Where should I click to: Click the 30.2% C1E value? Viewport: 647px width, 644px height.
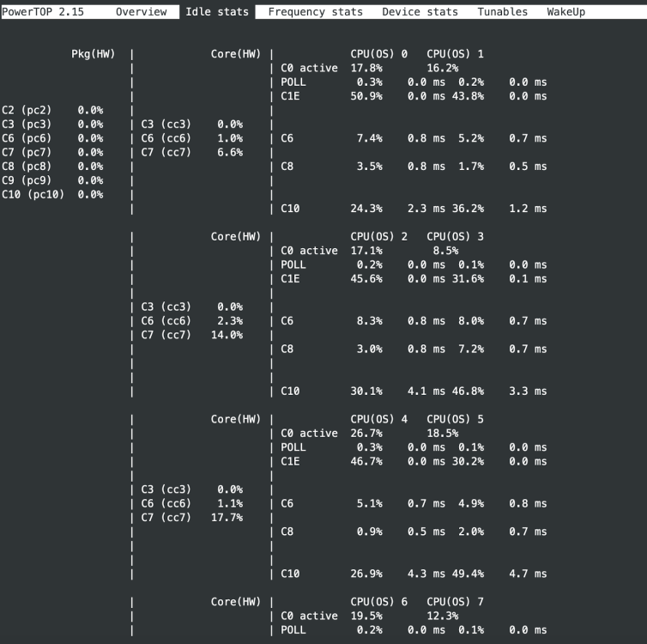click(x=468, y=461)
